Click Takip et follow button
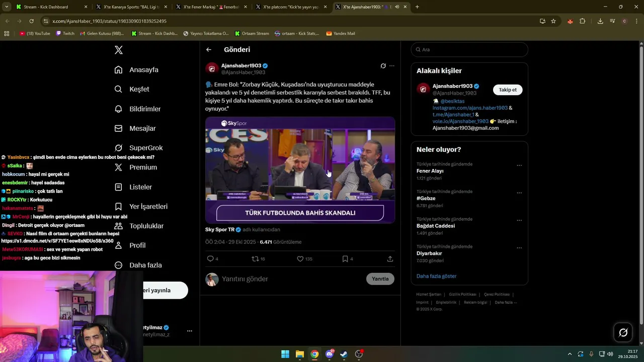 pyautogui.click(x=508, y=89)
